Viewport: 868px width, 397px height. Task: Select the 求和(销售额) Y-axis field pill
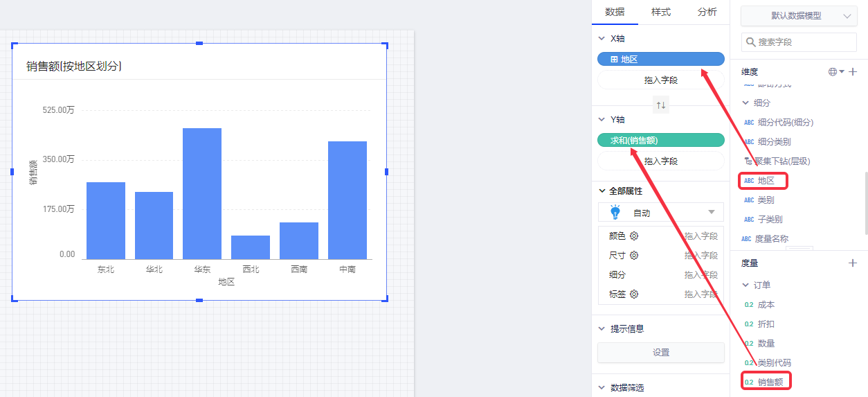pos(660,141)
